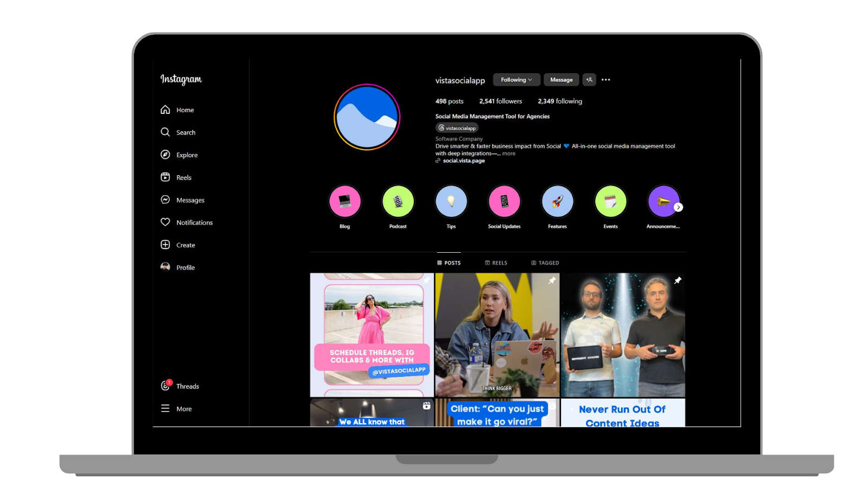The width and height of the screenshot is (868, 488).
Task: Switch to the Reels tab
Action: [496, 263]
